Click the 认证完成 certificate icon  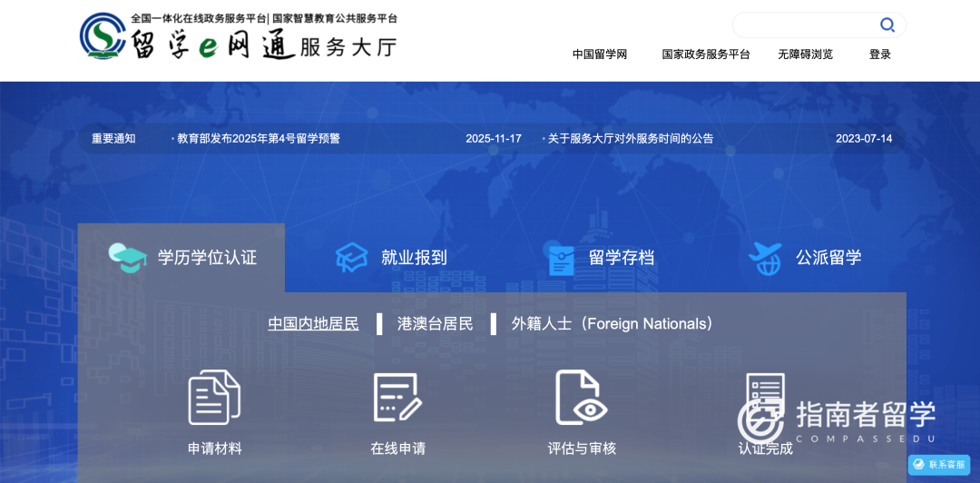click(764, 398)
